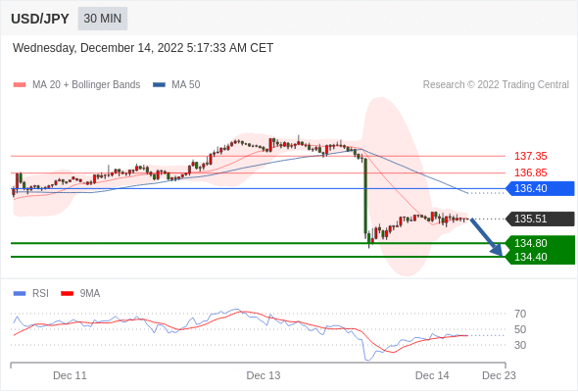Image resolution: width=578 pixels, height=392 pixels.
Task: Click the USD/JPY pair title
Action: point(40,19)
